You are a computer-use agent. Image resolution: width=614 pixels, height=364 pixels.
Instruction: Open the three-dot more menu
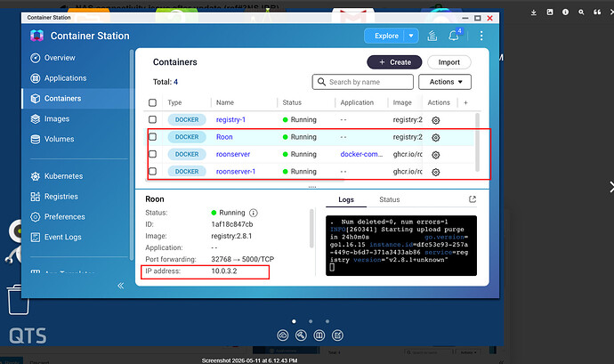tap(481, 36)
